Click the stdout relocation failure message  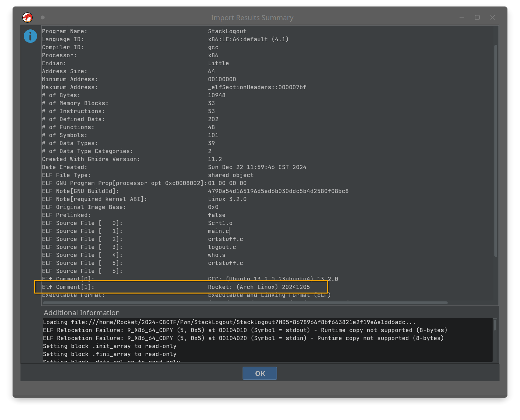245,330
